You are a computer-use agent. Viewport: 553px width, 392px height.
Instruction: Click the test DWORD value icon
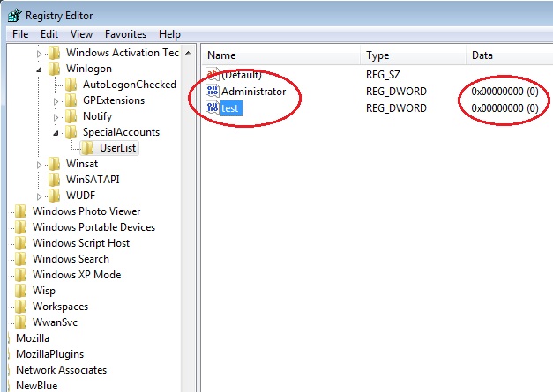pos(213,107)
